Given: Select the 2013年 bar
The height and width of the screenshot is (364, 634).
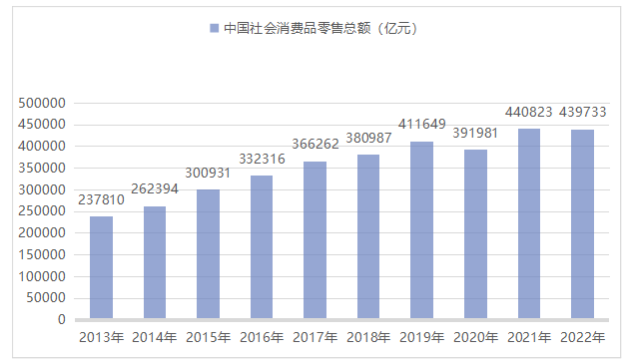Looking at the screenshot, I should [x=101, y=267].
